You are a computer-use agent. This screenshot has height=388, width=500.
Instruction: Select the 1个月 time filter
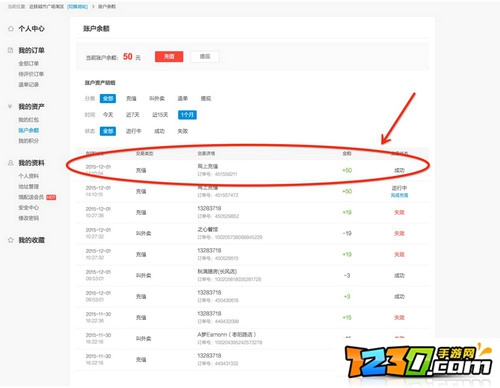click(x=187, y=115)
